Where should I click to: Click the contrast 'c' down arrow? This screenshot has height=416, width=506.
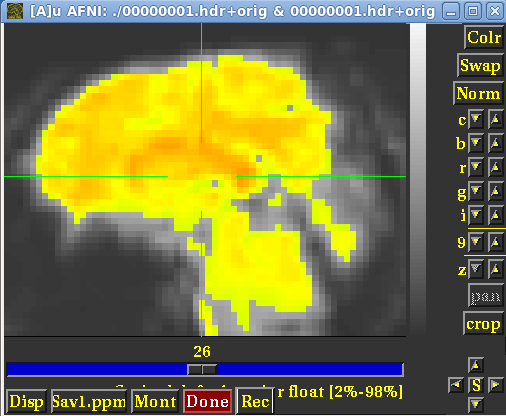[x=476, y=119]
